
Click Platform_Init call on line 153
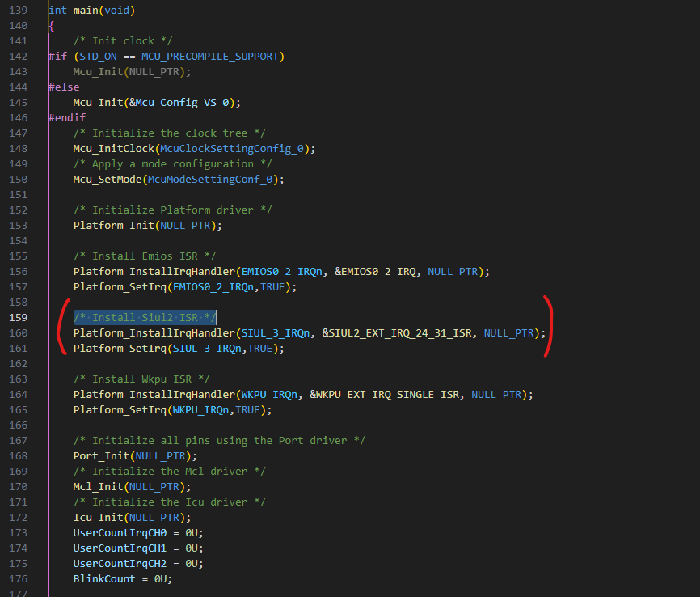coord(113,225)
